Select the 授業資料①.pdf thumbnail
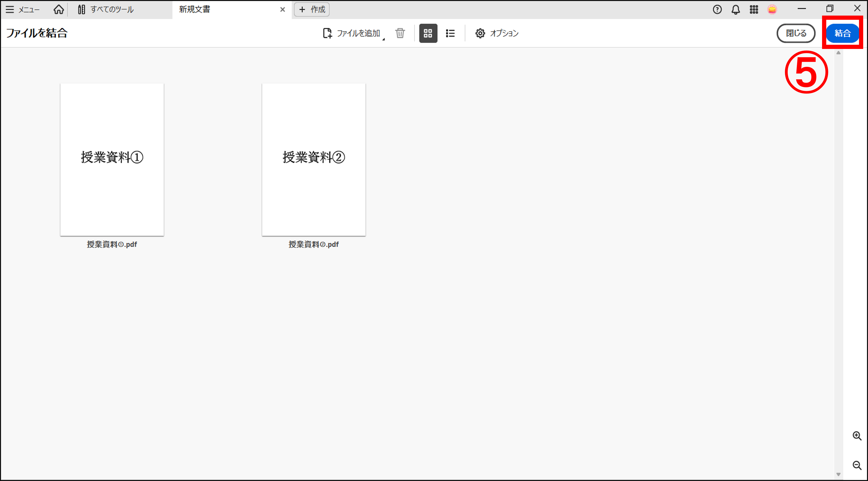Image resolution: width=868 pixels, height=481 pixels. coord(112,159)
